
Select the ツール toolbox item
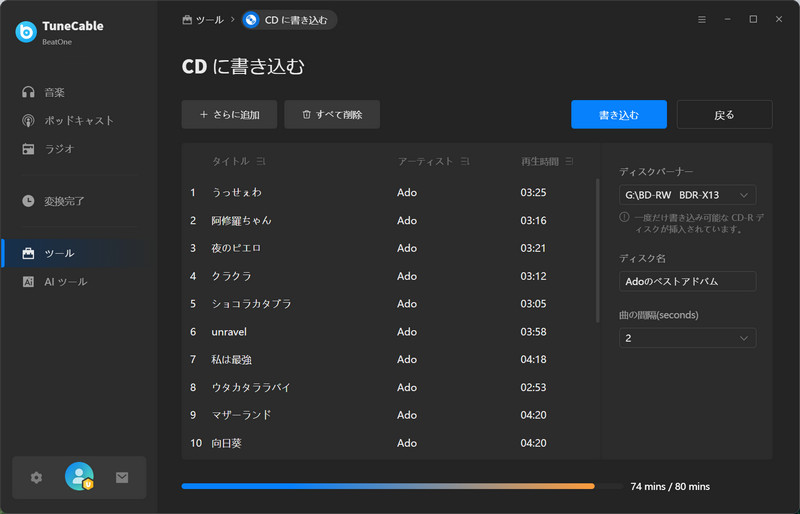click(79, 253)
